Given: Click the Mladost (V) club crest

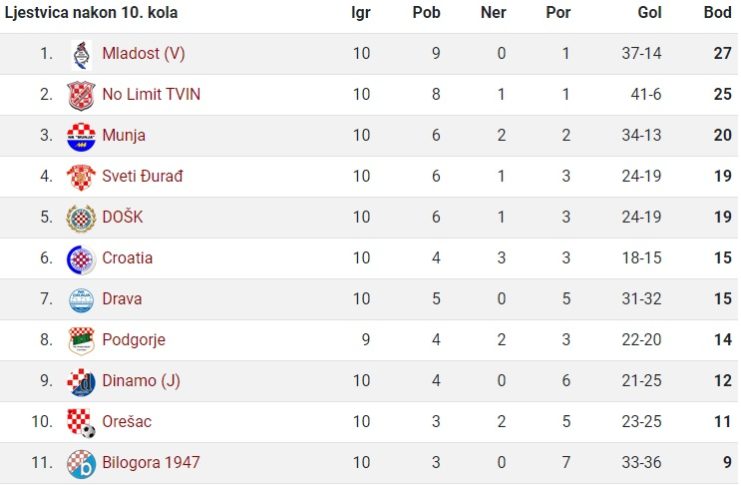Looking at the screenshot, I should click(x=81, y=54).
